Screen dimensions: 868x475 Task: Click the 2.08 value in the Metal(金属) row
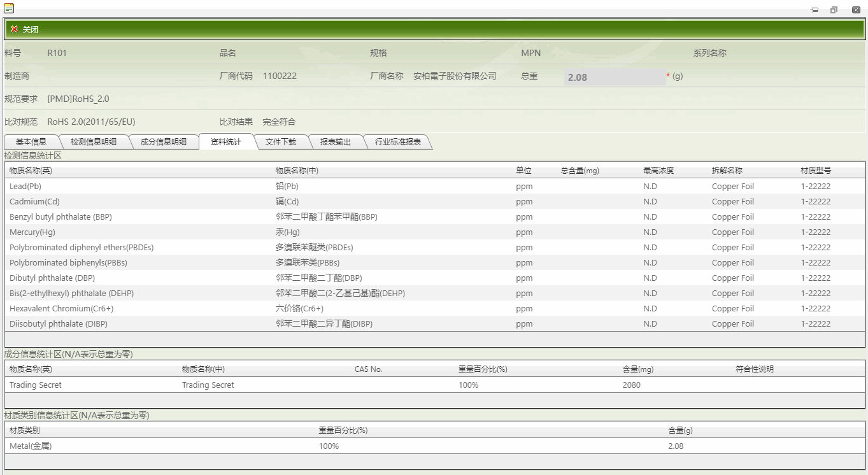click(676, 446)
